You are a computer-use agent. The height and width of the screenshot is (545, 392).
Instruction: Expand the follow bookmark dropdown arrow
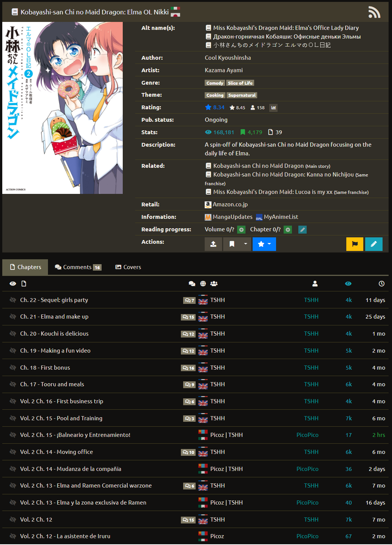click(245, 244)
